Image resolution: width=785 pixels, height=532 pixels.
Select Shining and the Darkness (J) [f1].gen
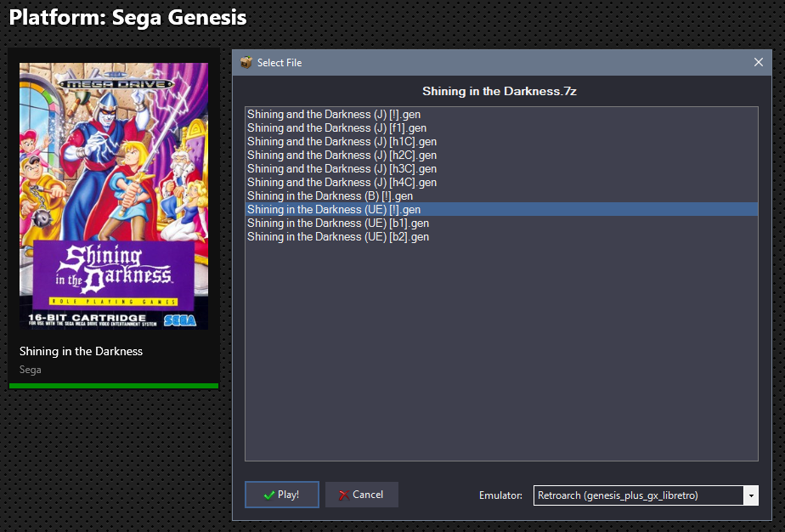501,127
